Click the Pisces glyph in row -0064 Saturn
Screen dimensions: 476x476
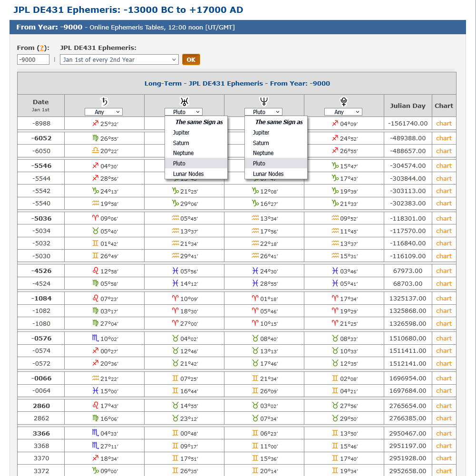[95, 391]
